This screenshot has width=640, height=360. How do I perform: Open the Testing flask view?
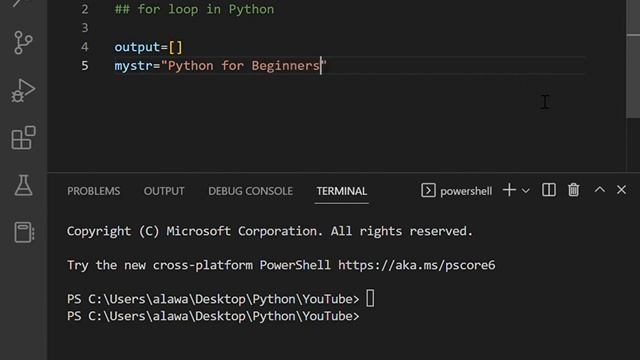23,185
